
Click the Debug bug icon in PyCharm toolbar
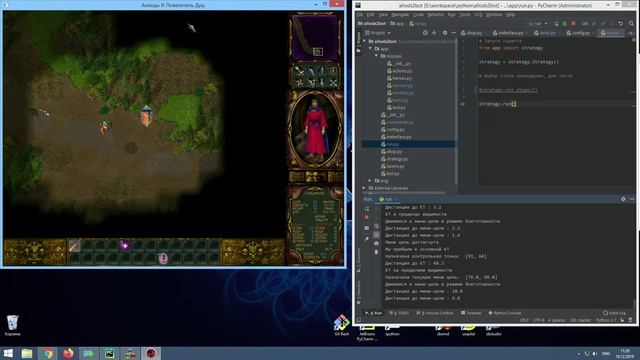tap(564, 24)
